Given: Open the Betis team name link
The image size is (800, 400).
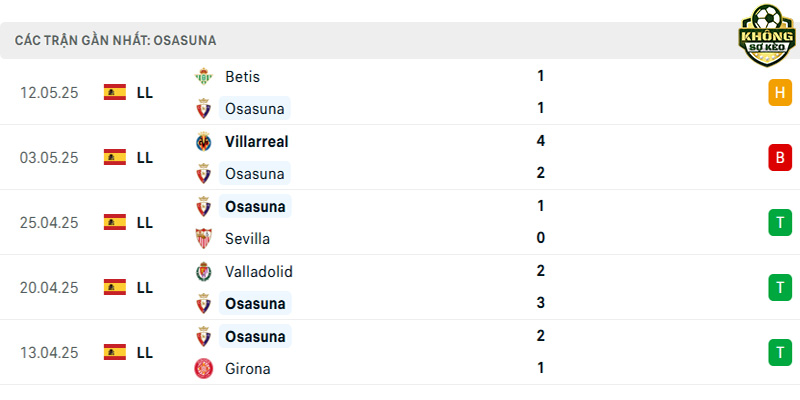Looking at the screenshot, I should (x=242, y=77).
